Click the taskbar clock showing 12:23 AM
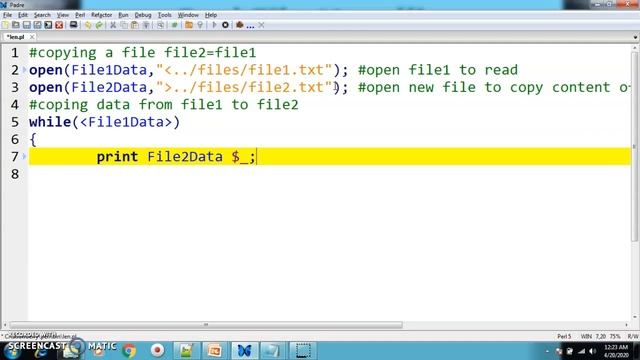Image resolution: width=640 pixels, height=360 pixels. [x=616, y=351]
